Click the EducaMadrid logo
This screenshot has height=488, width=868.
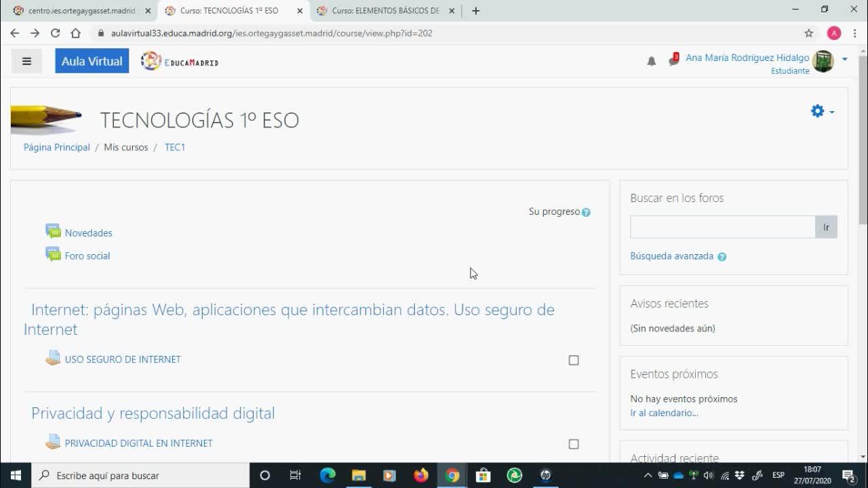point(180,61)
